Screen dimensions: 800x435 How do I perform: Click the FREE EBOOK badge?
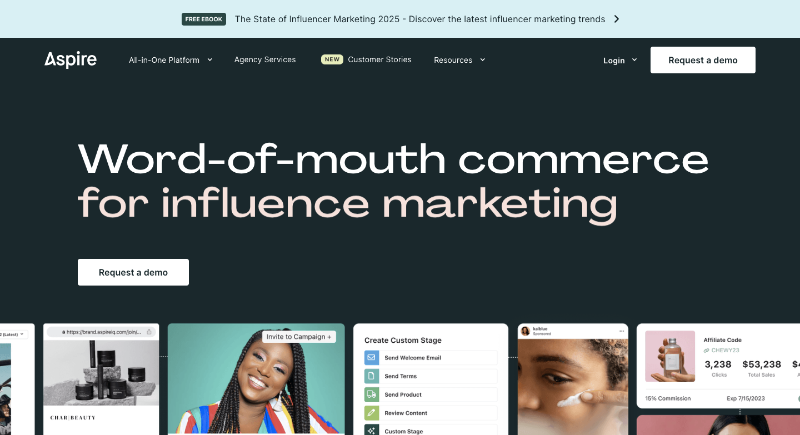coord(204,19)
